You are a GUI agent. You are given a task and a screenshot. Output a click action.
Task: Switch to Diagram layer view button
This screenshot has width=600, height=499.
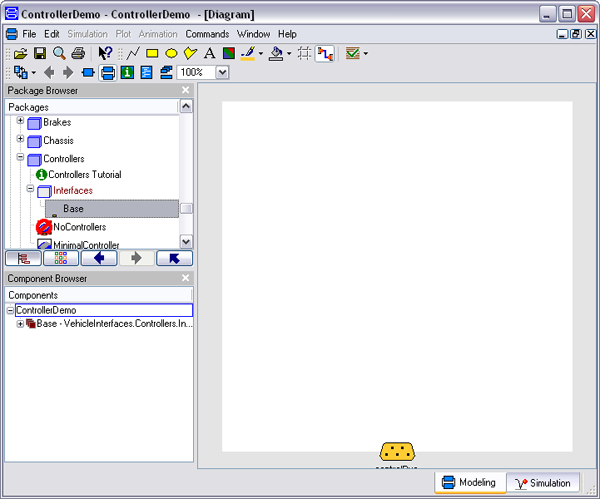point(107,72)
